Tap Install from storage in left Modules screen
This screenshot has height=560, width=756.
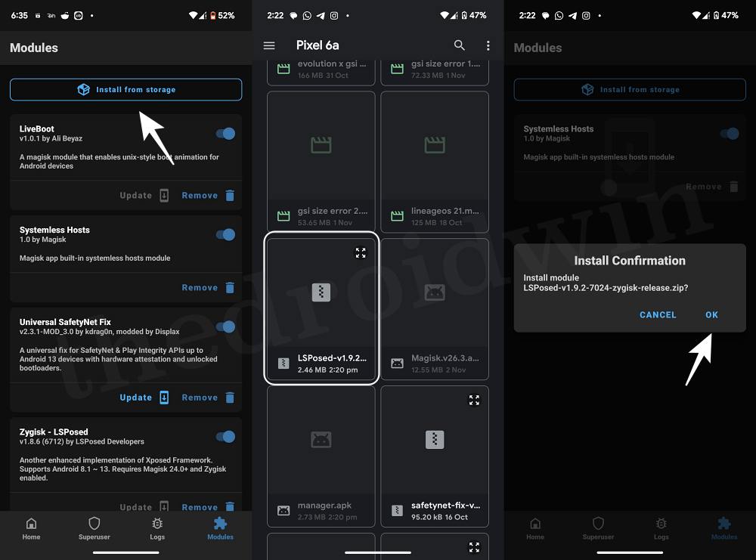[125, 90]
